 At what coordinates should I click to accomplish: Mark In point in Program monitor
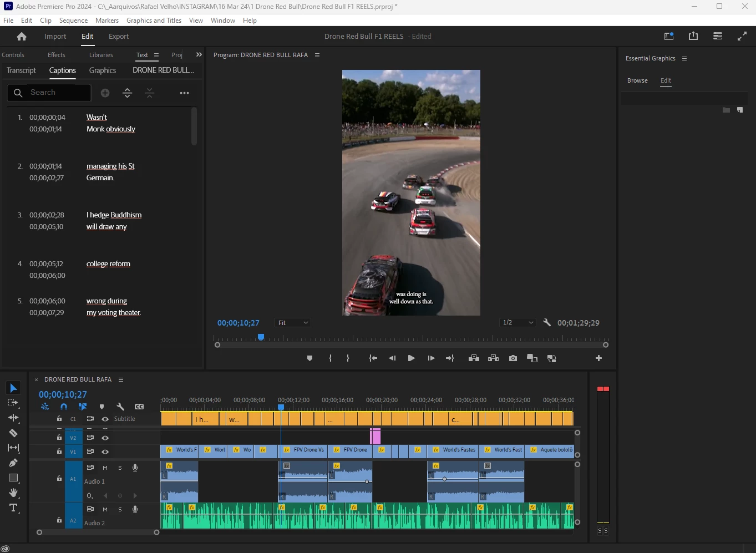[x=330, y=358]
